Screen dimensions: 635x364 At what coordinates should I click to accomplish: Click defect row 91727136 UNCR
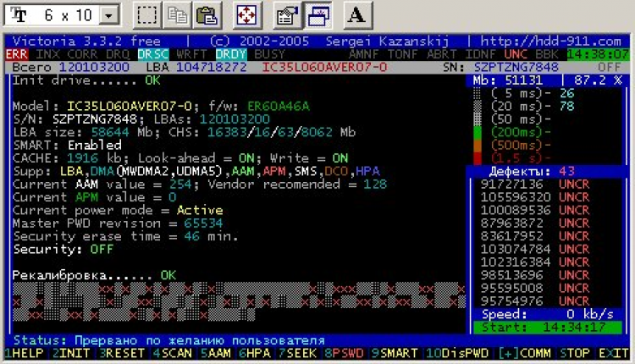535,185
